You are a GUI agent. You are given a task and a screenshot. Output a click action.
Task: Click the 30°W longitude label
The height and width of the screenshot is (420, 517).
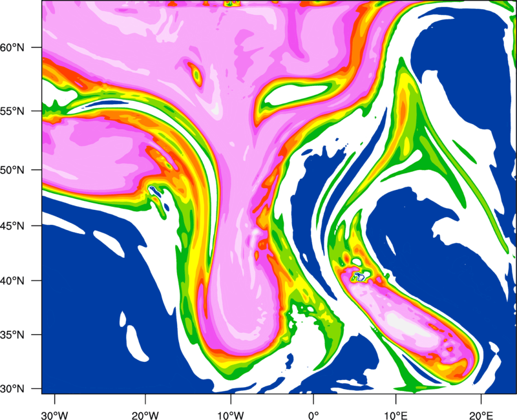pos(54,415)
